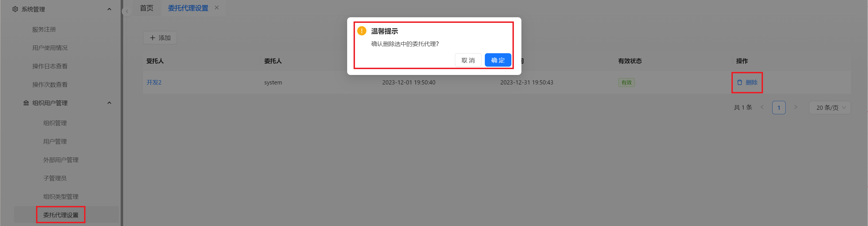Image resolution: width=868 pixels, height=226 pixels.
Task: Go to previous page arrow
Action: 762,107
